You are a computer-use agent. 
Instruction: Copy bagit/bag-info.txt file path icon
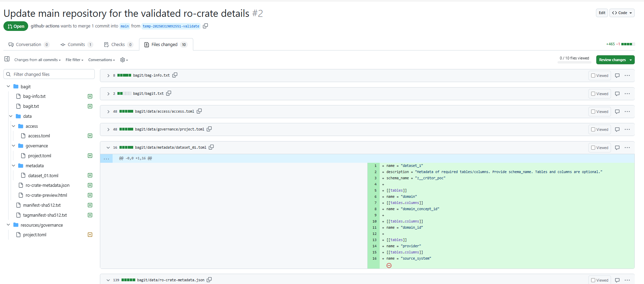pyautogui.click(x=175, y=75)
